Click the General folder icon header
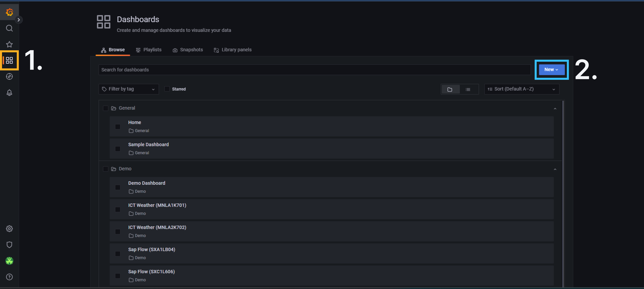The height and width of the screenshot is (289, 644). tap(114, 108)
